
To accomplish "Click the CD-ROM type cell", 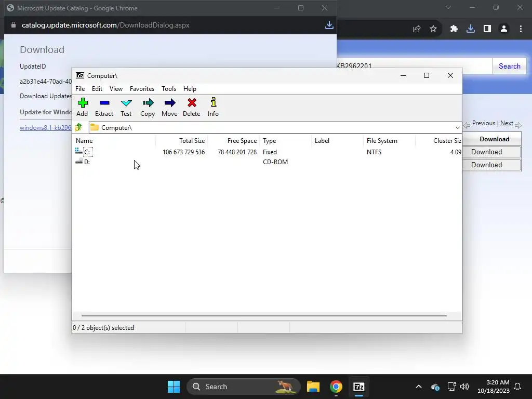I will tap(275, 162).
